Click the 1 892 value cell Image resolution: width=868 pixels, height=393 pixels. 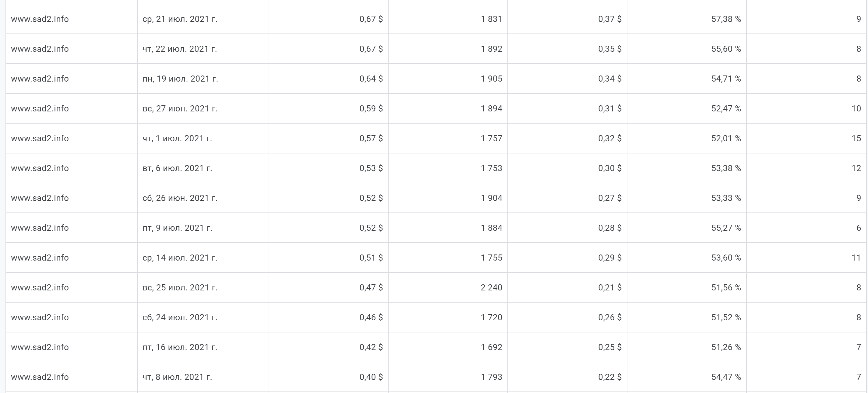tap(491, 49)
